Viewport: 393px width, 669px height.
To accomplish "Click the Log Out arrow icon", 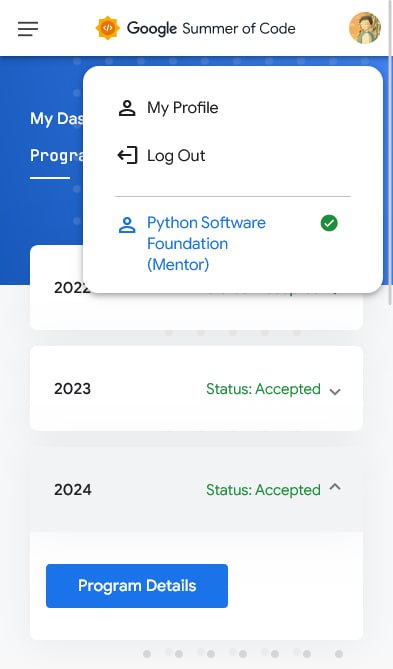I will coord(127,156).
